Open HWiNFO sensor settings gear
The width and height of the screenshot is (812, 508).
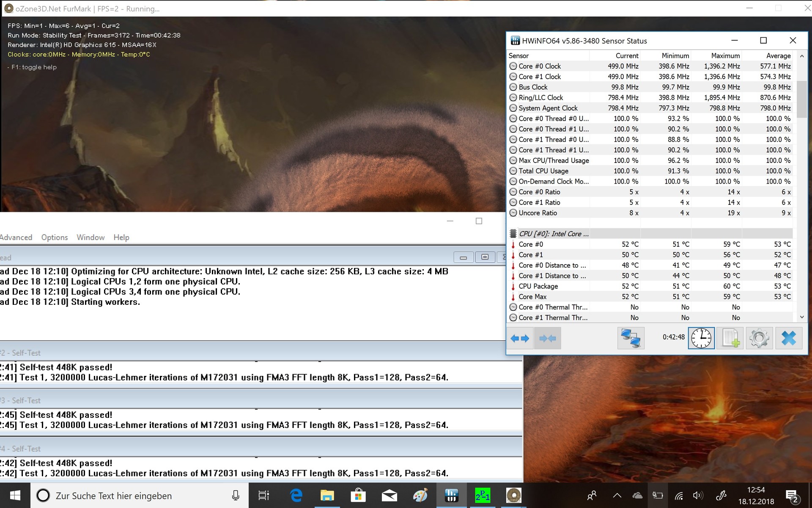[x=759, y=338]
